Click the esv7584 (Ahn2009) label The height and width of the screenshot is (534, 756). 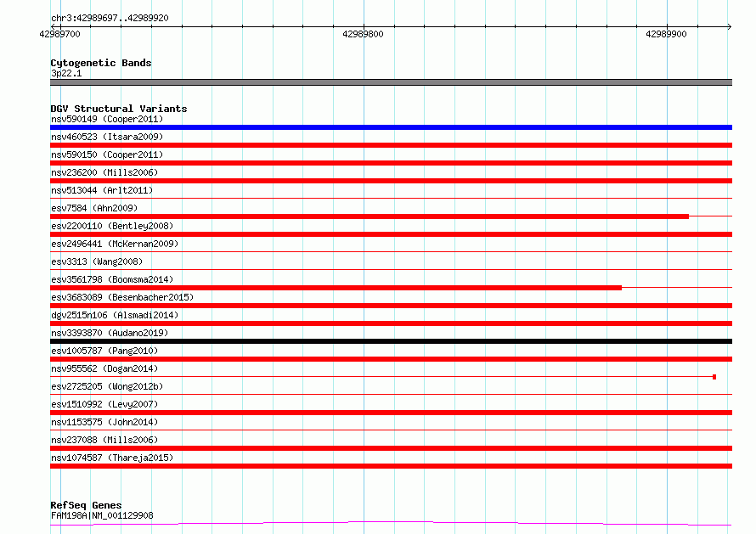pyautogui.click(x=94, y=208)
